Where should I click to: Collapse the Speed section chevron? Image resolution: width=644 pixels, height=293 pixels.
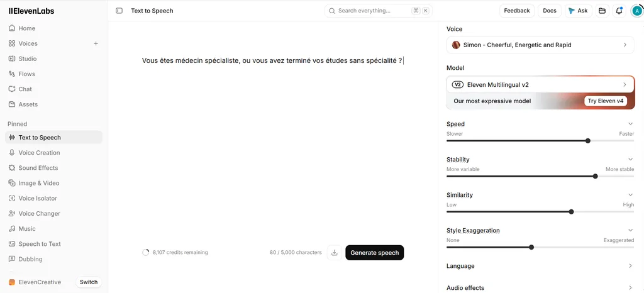[630, 124]
